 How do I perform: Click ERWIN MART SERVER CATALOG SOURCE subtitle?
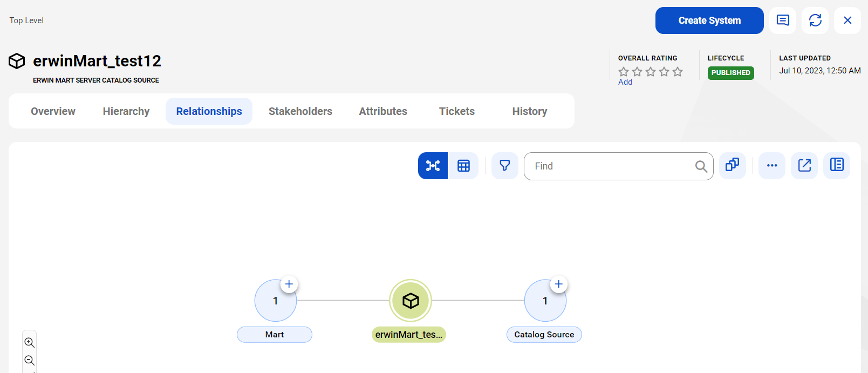click(x=96, y=80)
